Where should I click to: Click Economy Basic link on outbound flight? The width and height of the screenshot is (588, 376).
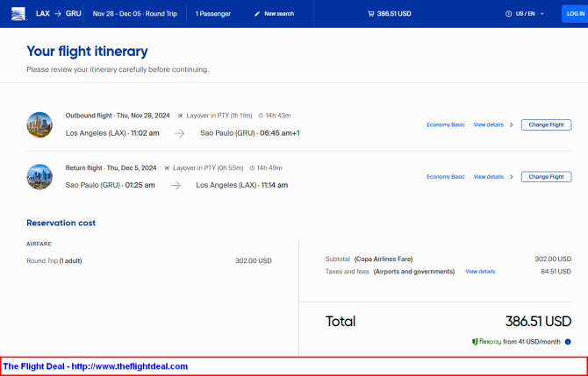[446, 125]
